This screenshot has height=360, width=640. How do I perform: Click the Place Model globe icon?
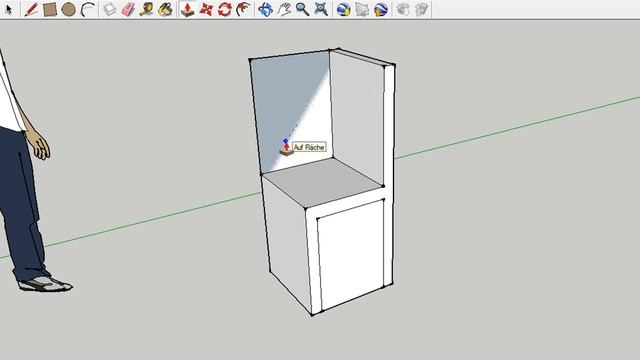(x=380, y=9)
